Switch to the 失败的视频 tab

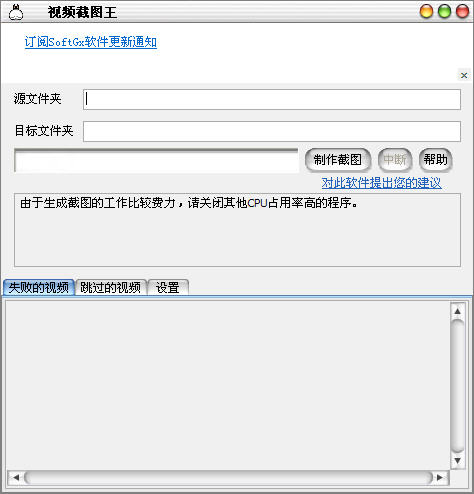point(39,287)
